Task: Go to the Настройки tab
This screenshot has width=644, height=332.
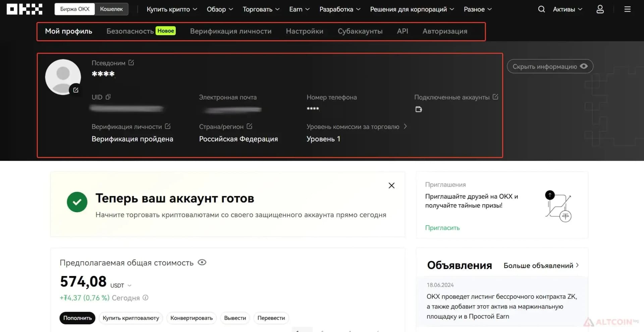Action: [305, 31]
